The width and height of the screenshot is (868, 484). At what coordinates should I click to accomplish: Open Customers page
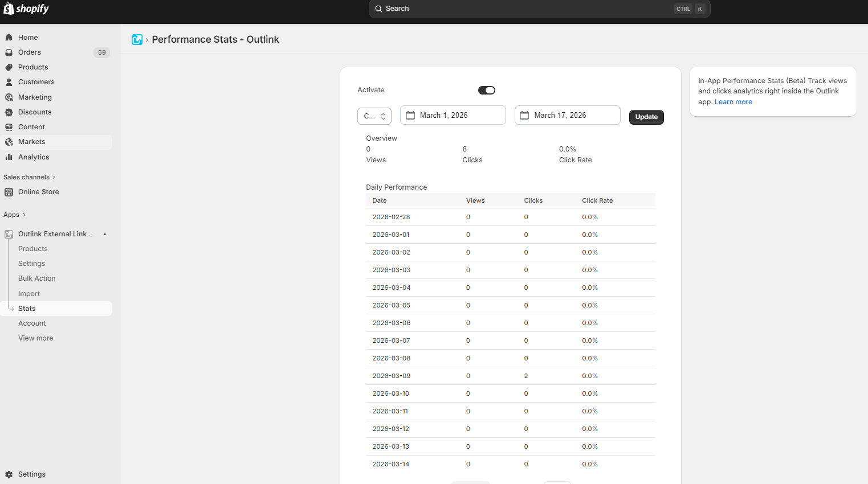pyautogui.click(x=56, y=82)
